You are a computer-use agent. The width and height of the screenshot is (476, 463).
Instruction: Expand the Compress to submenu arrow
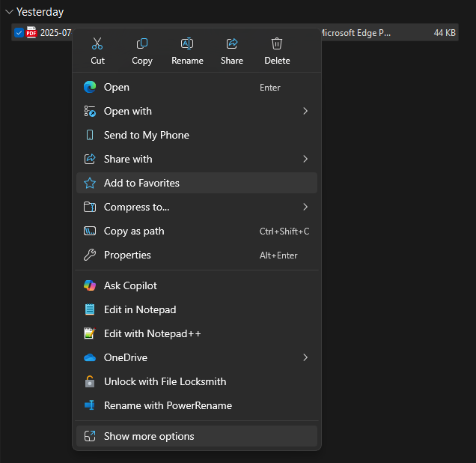tap(305, 207)
